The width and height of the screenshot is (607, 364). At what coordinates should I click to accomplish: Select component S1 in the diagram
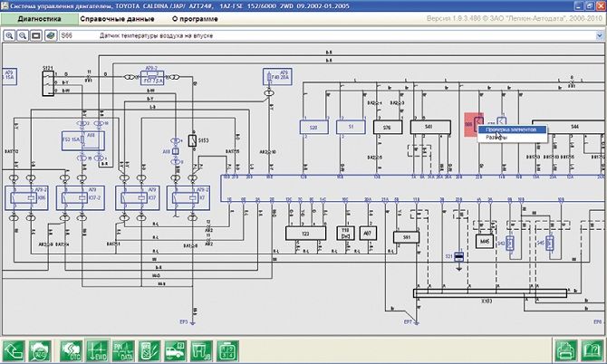click(x=351, y=127)
